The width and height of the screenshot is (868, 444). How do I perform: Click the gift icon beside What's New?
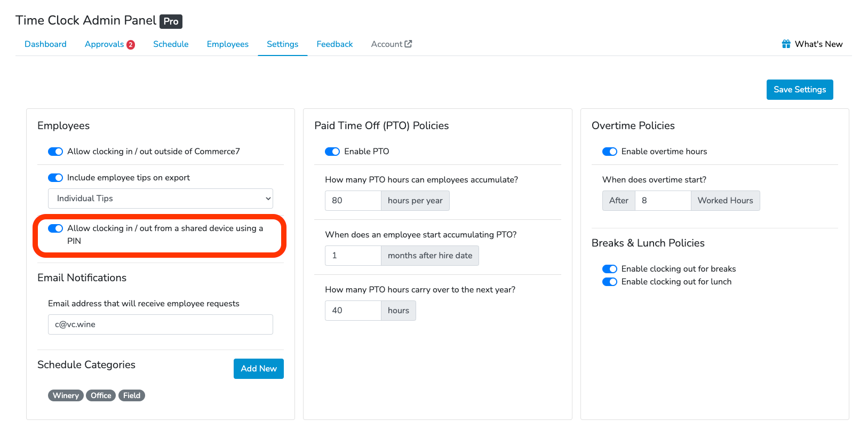coord(786,44)
